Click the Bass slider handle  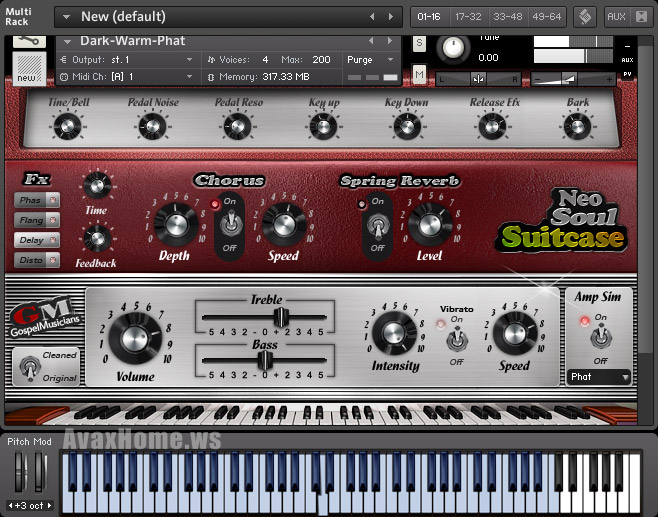(265, 360)
